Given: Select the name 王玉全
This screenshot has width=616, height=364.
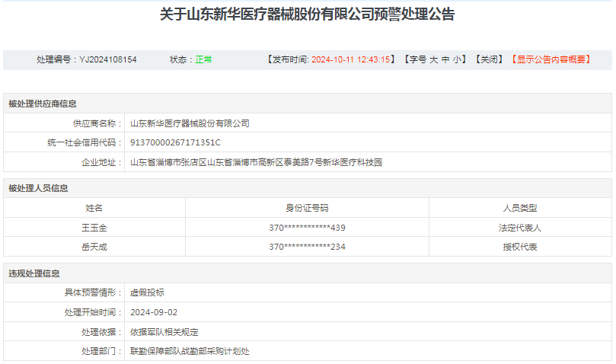Looking at the screenshot, I should [x=94, y=228].
